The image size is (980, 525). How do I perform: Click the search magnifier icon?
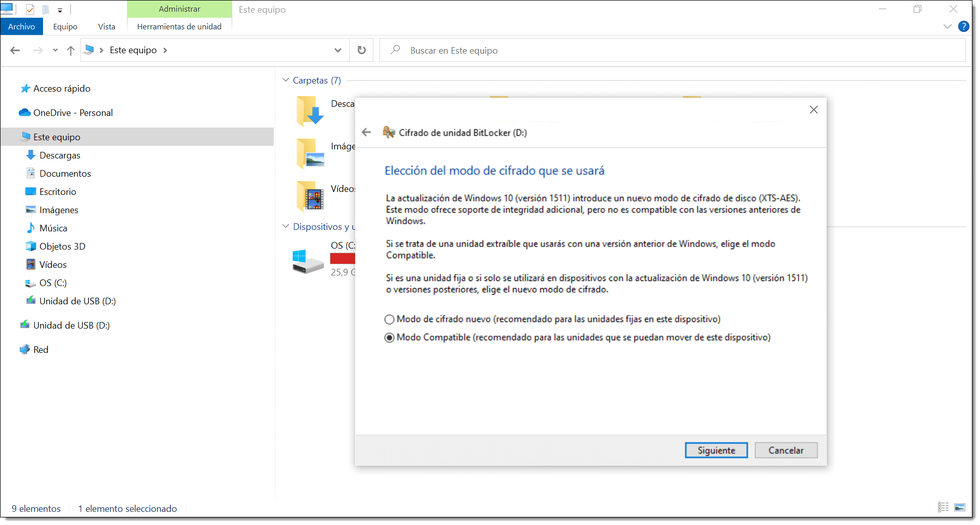395,50
